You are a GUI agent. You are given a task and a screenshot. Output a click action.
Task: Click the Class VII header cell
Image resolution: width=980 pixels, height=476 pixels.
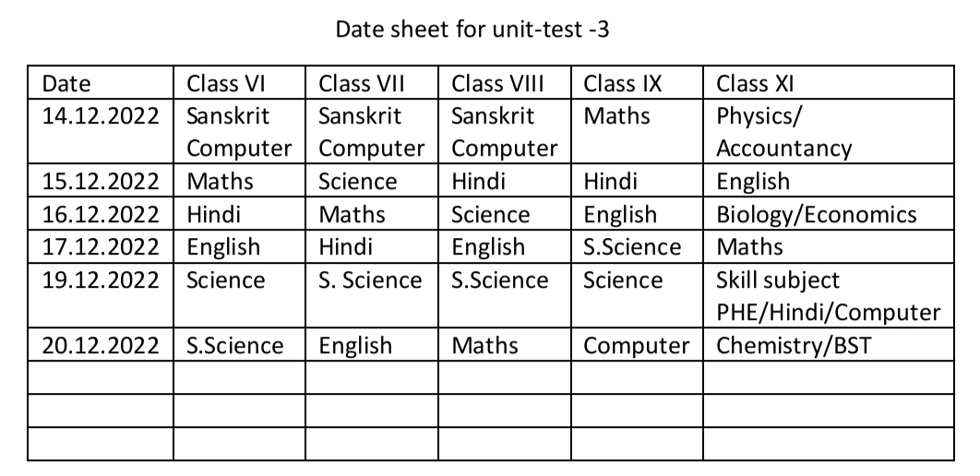[372, 82]
